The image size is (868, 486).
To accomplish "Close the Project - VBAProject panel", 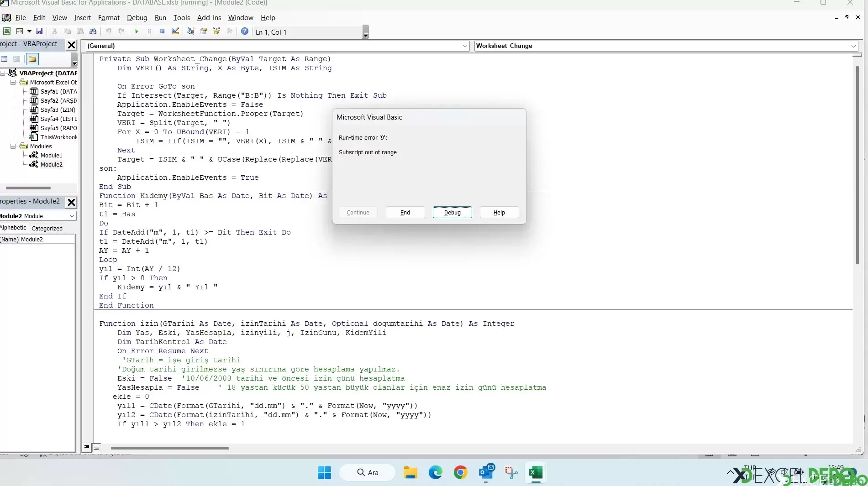I will [x=72, y=45].
